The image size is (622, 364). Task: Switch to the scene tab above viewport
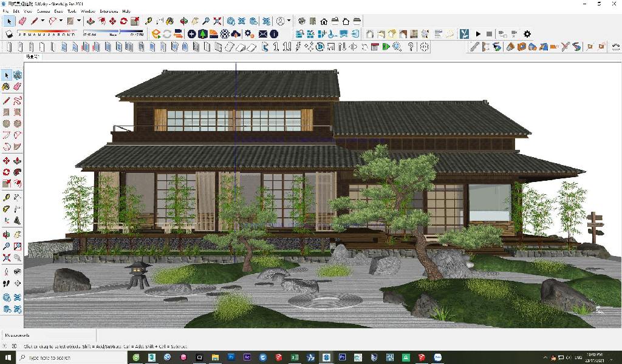32,56
